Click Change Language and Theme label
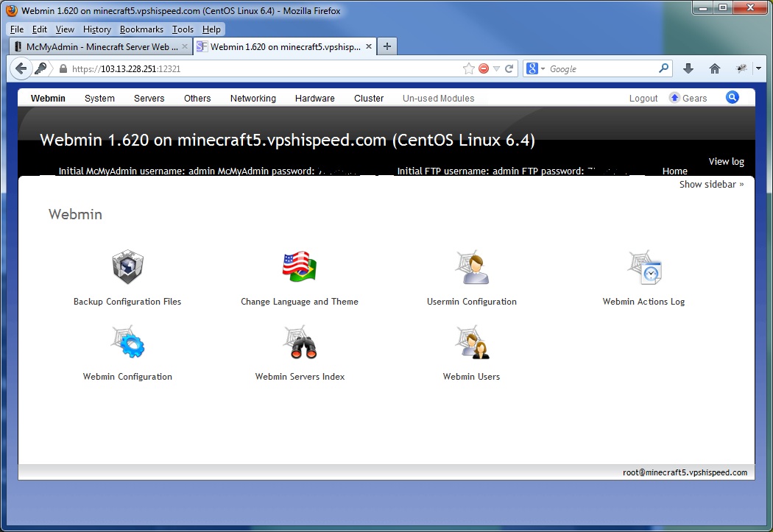 299,302
